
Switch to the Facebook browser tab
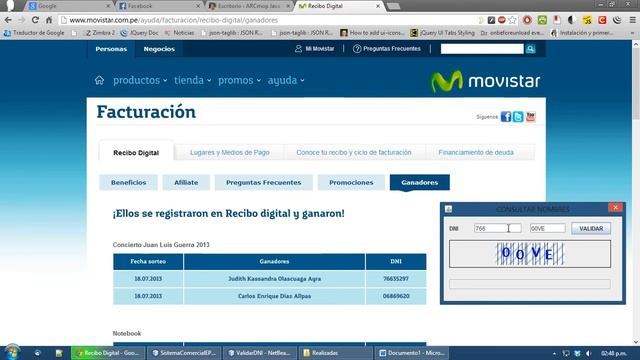[x=158, y=6]
